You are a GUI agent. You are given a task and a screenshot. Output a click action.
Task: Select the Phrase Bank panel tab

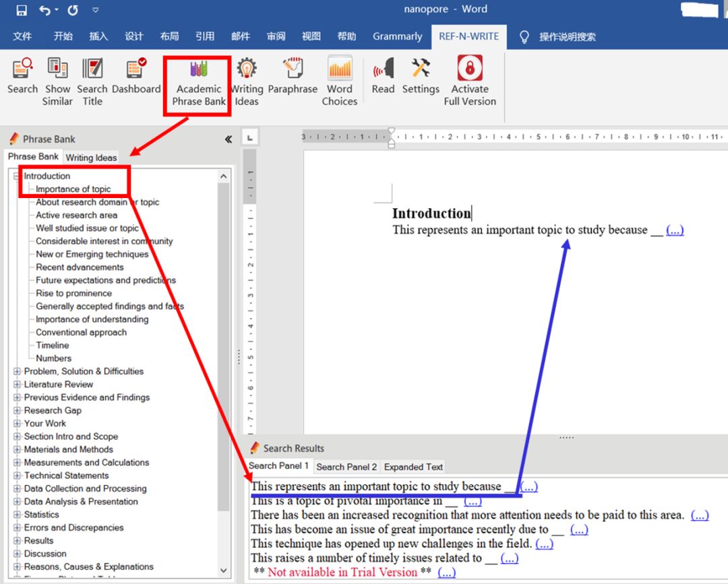[x=33, y=156]
